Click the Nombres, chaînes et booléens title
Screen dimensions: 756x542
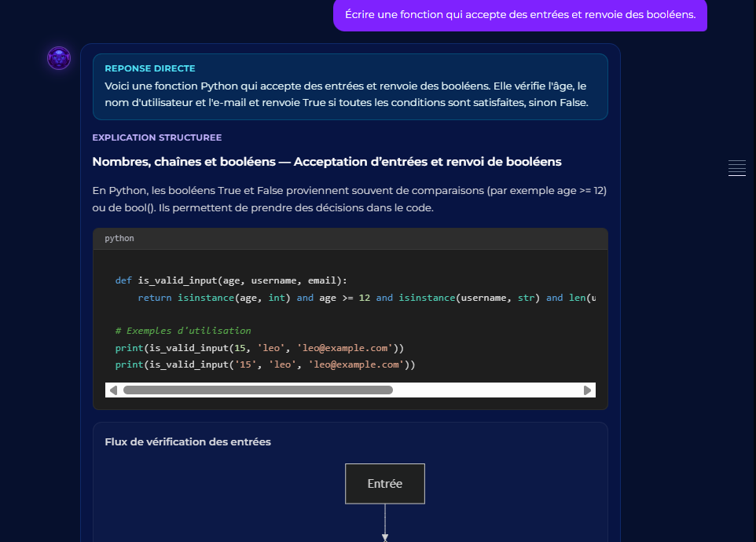pos(327,161)
